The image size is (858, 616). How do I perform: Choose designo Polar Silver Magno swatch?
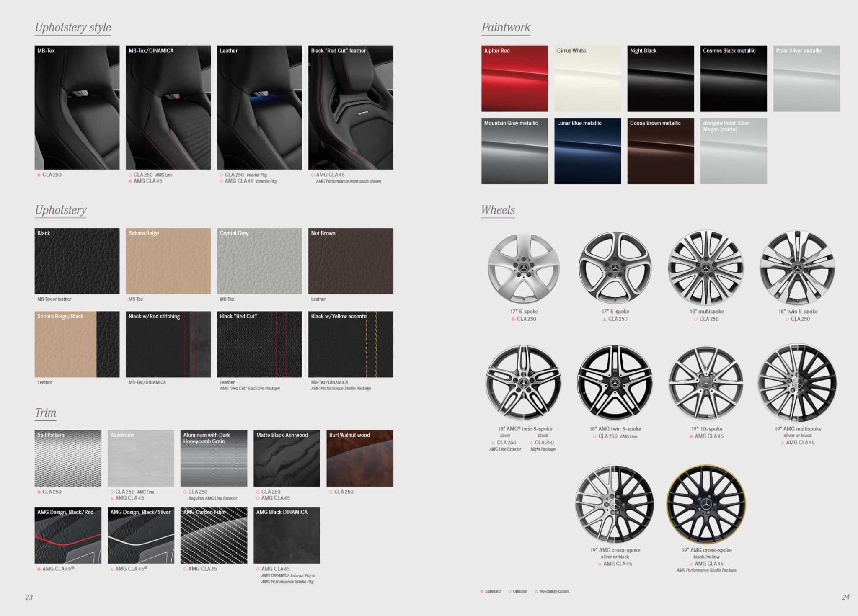(734, 151)
